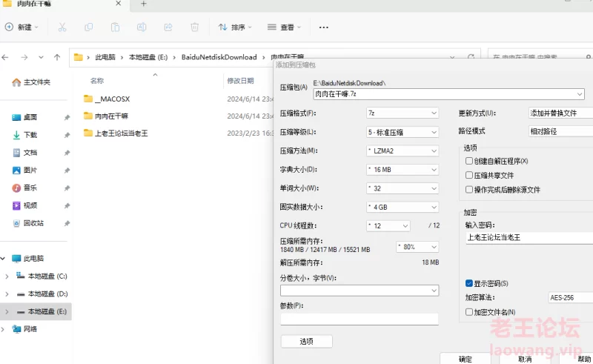
Task: Enable 创建自解压程序 checkbox
Action: (469, 161)
